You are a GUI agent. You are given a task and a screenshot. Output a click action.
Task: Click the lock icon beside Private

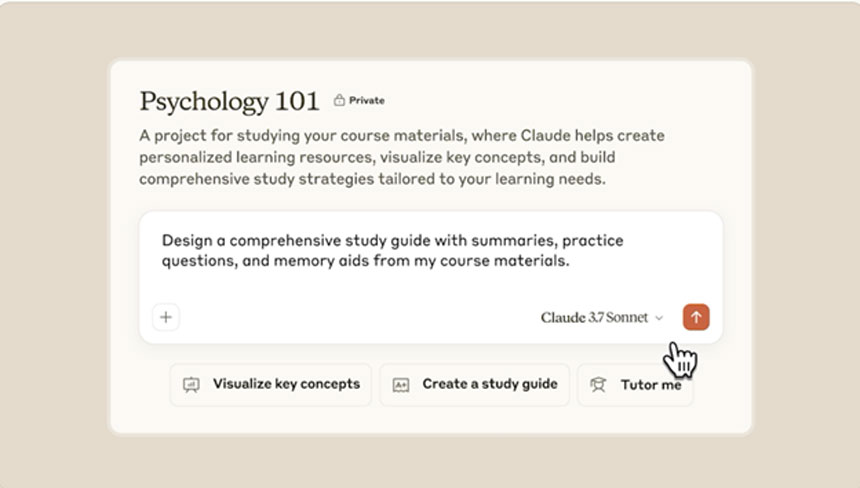pyautogui.click(x=340, y=100)
